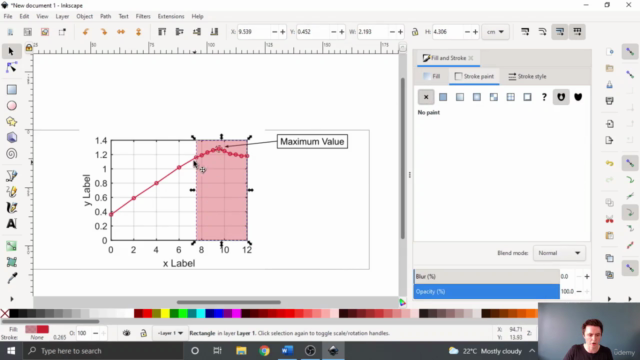Open the units cm dropdown
The height and width of the screenshot is (360, 640).
point(495,32)
